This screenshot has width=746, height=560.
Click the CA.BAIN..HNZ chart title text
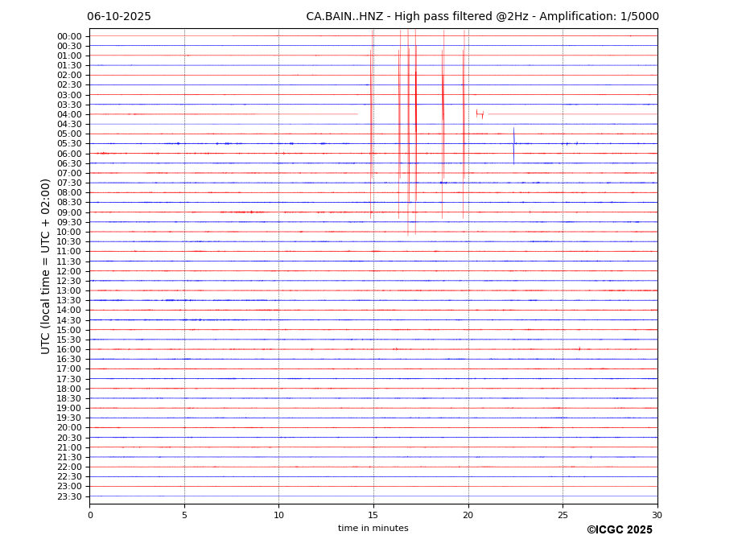[x=482, y=17]
